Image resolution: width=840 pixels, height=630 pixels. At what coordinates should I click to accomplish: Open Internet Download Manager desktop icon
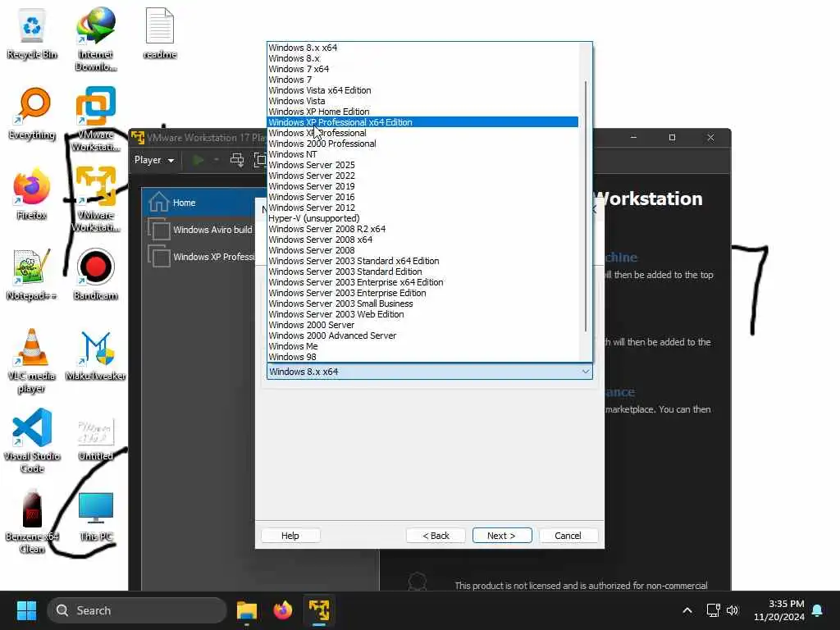[x=96, y=39]
